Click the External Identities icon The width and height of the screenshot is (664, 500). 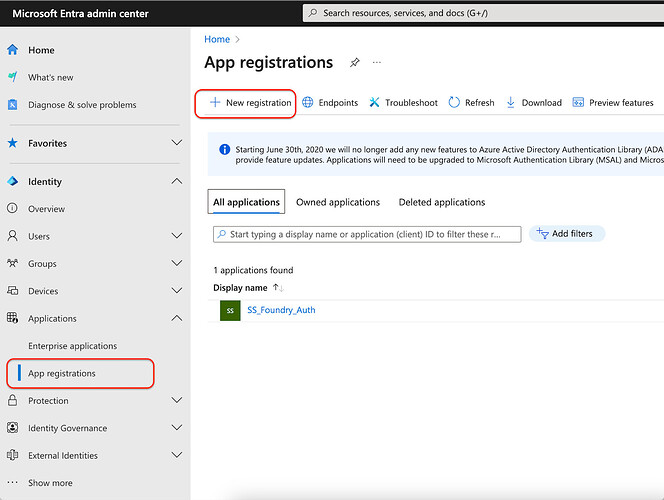click(13, 455)
